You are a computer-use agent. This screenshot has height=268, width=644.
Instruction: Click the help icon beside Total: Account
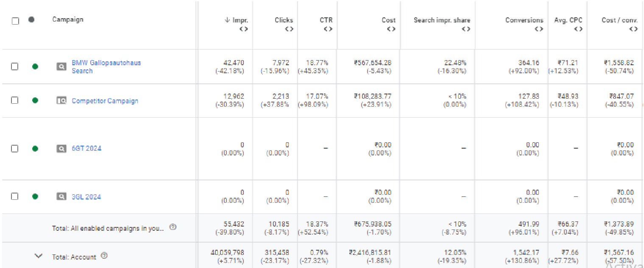pyautogui.click(x=104, y=256)
